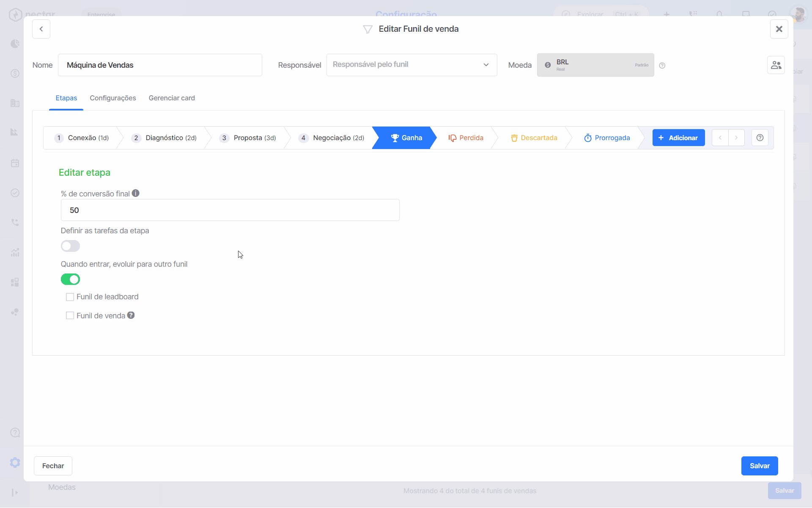
Task: Click help icon beside Funil de venda checkbox
Action: [x=131, y=315]
